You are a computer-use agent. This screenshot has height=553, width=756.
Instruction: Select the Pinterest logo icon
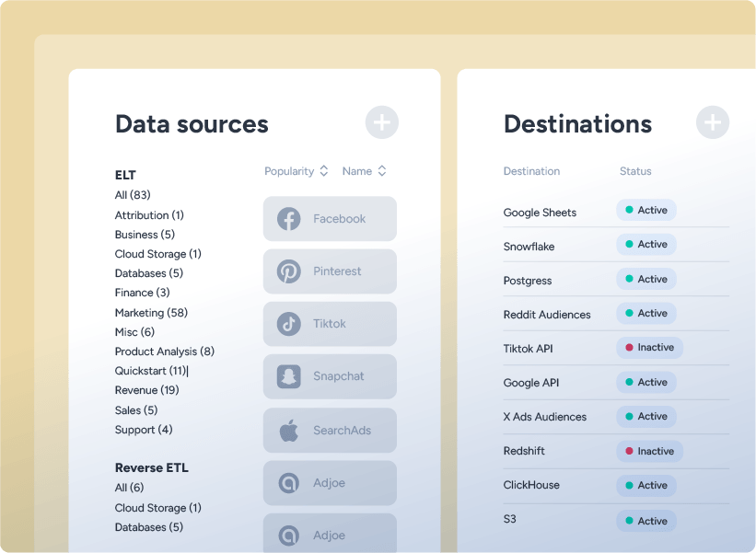tap(289, 271)
